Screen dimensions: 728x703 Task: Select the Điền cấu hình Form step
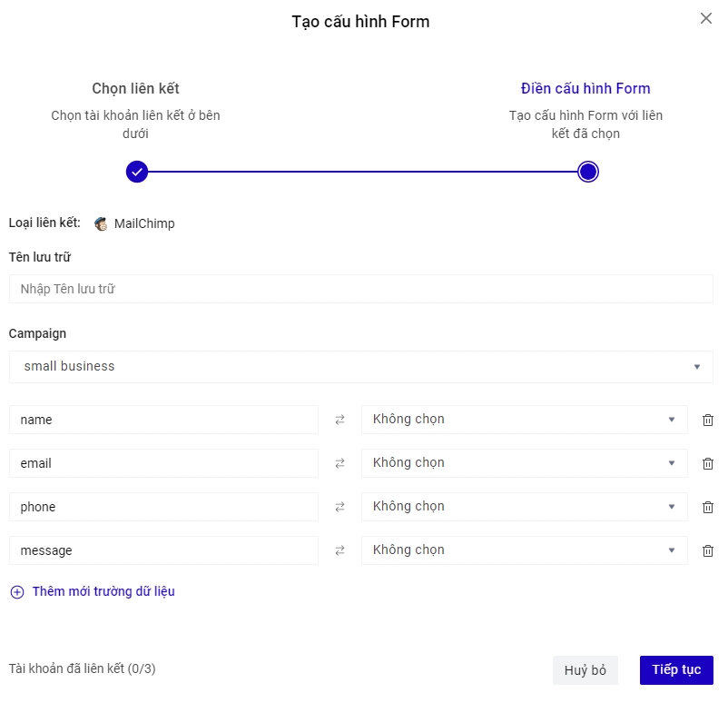(587, 172)
